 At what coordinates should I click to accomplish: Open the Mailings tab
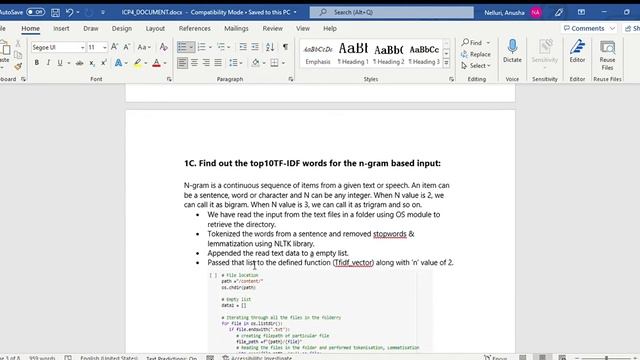(x=236, y=29)
